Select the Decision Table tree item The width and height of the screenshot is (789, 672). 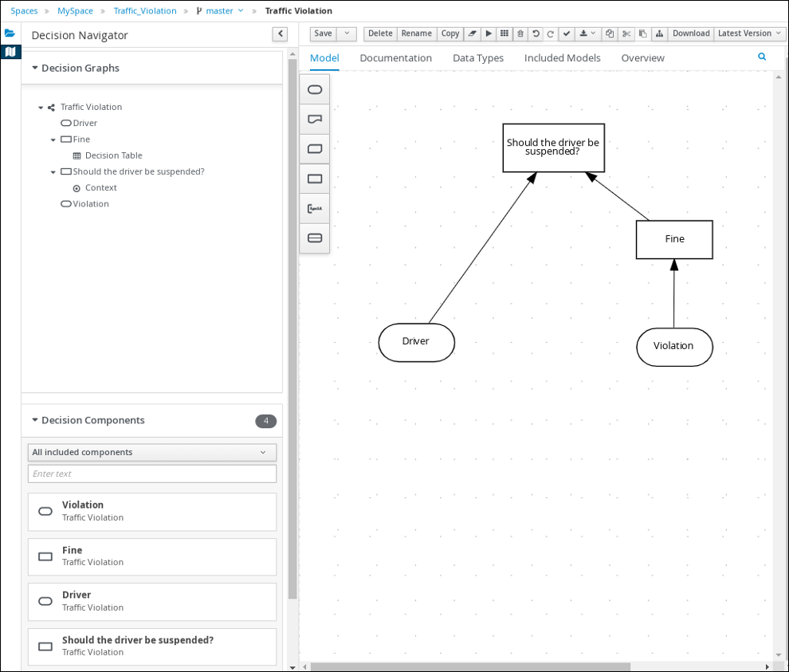tap(113, 155)
